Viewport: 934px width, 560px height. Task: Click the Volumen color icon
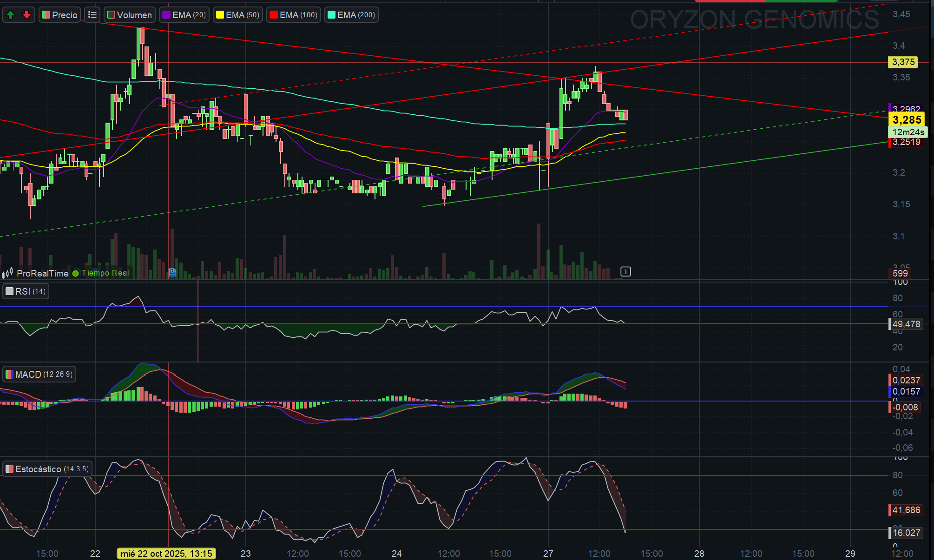coord(111,15)
